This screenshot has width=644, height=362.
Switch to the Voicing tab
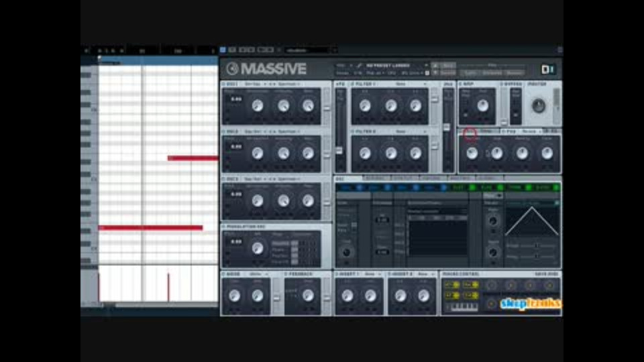432,178
